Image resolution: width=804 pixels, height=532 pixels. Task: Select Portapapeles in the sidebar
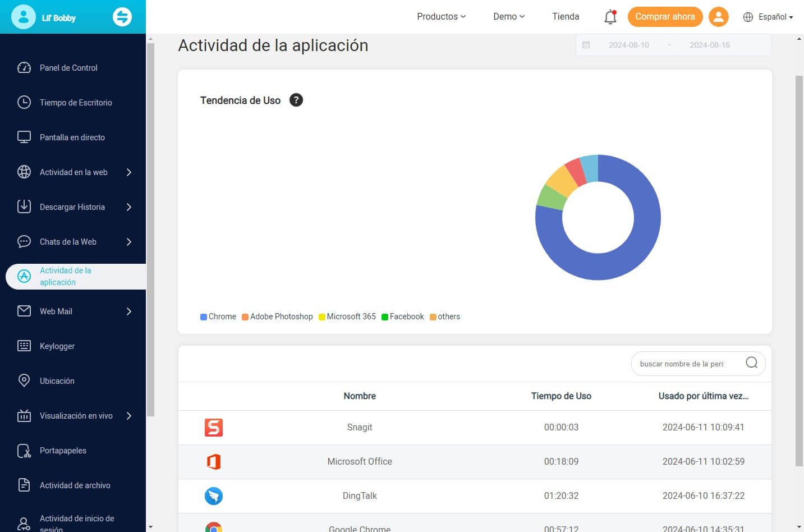[x=63, y=451]
